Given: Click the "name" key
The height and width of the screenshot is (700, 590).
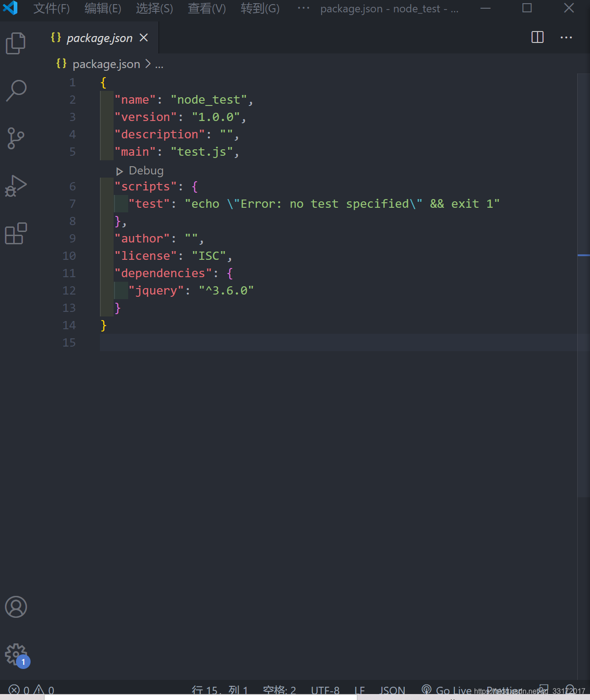Looking at the screenshot, I should pyautogui.click(x=135, y=100).
